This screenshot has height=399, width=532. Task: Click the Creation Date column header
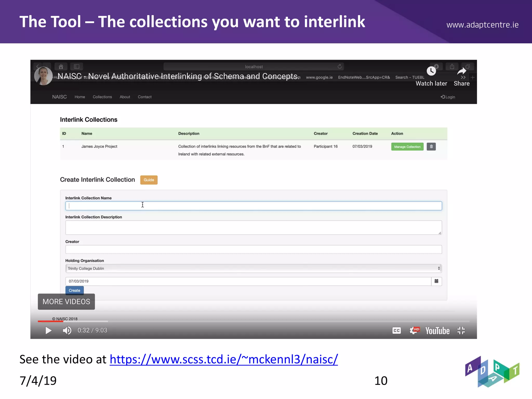pyautogui.click(x=365, y=134)
